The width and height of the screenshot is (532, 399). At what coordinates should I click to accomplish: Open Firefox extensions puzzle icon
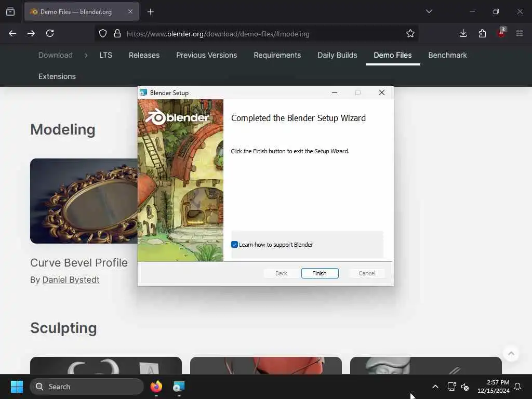tap(482, 33)
